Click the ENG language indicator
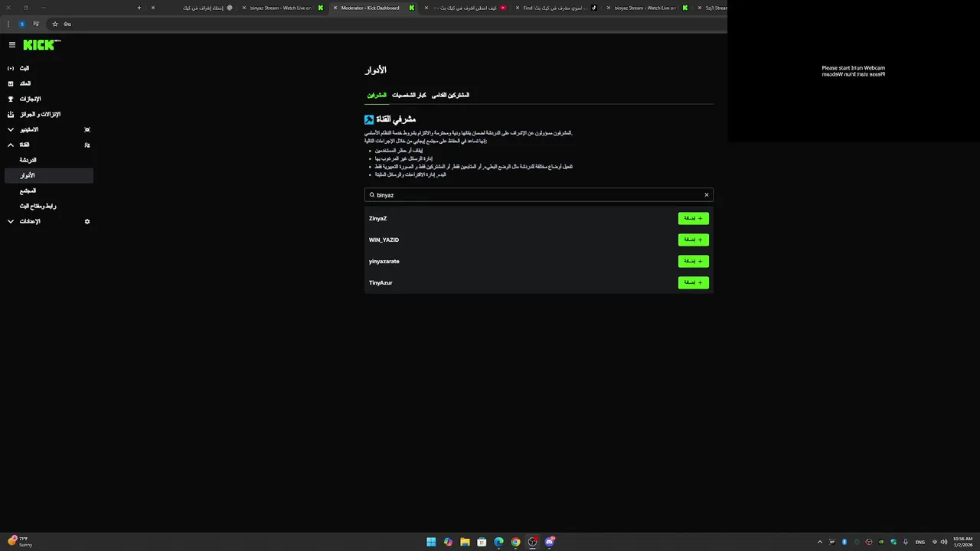This screenshot has height=551, width=980. [x=920, y=542]
